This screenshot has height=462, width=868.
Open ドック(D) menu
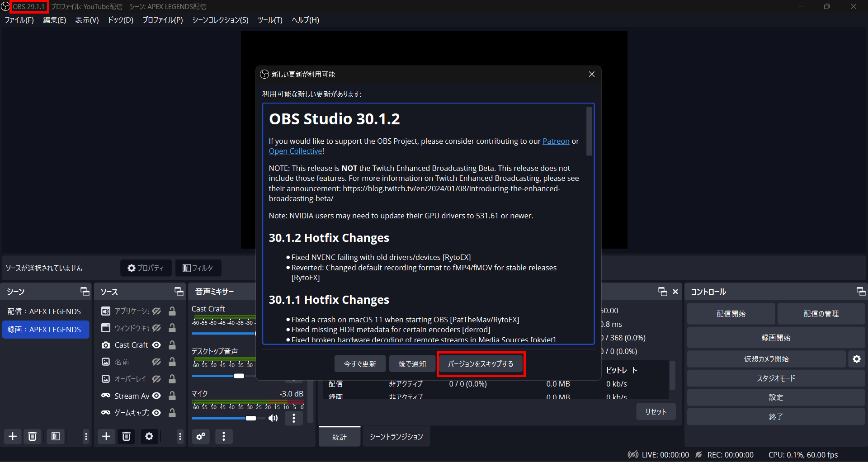120,20
